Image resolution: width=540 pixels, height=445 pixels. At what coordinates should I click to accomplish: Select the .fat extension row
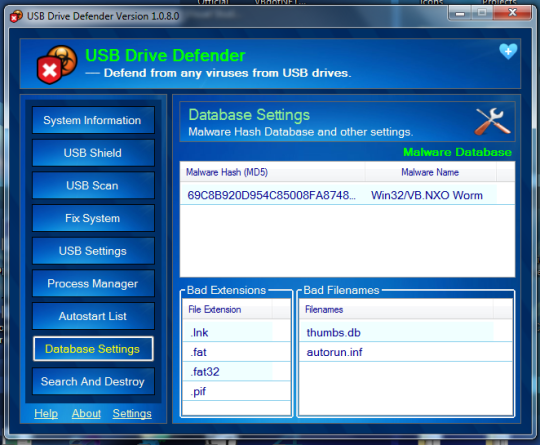[237, 352]
